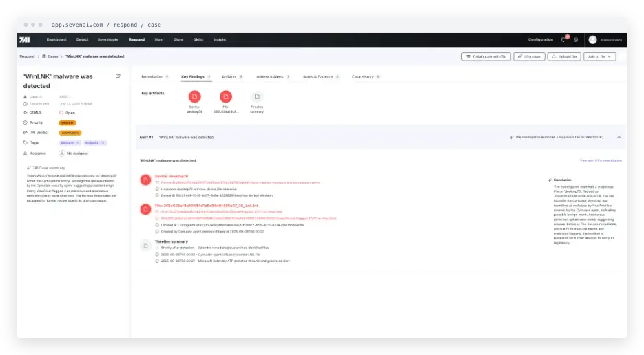Open the notifications bell icon
The width and height of the screenshot is (644, 355).
coord(563,39)
